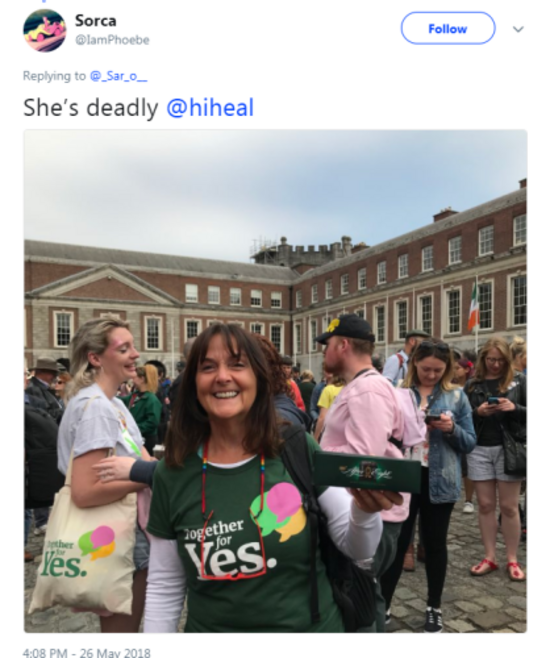
Task: Open the Sorca display name
Action: tap(96, 21)
